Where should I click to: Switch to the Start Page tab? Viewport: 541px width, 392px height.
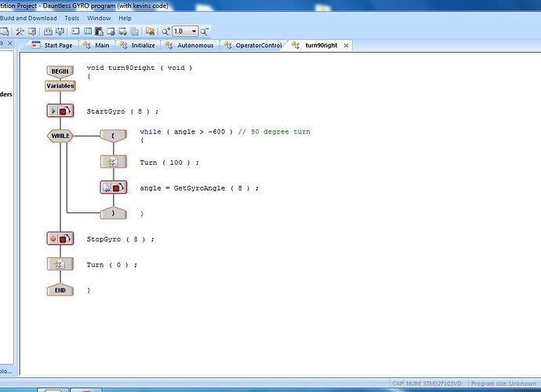coord(52,45)
